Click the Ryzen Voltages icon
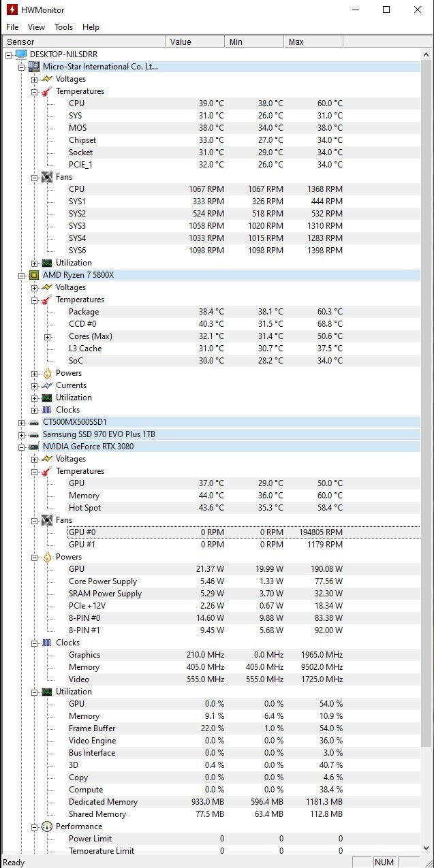The height and width of the screenshot is (868, 434). click(x=46, y=287)
